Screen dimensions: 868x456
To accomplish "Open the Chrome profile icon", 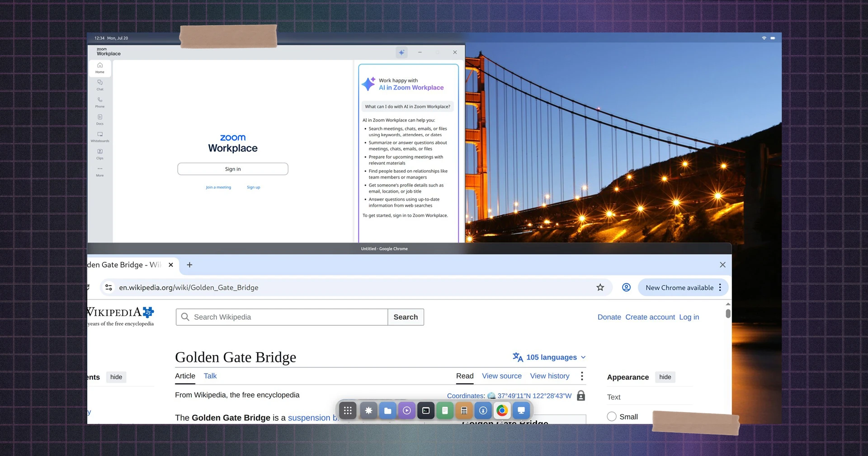I will 626,287.
